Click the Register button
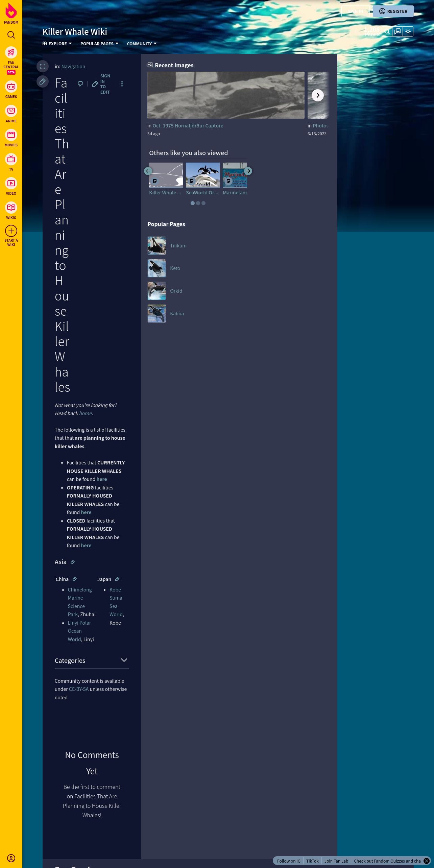This screenshot has width=434, height=868. (x=393, y=11)
